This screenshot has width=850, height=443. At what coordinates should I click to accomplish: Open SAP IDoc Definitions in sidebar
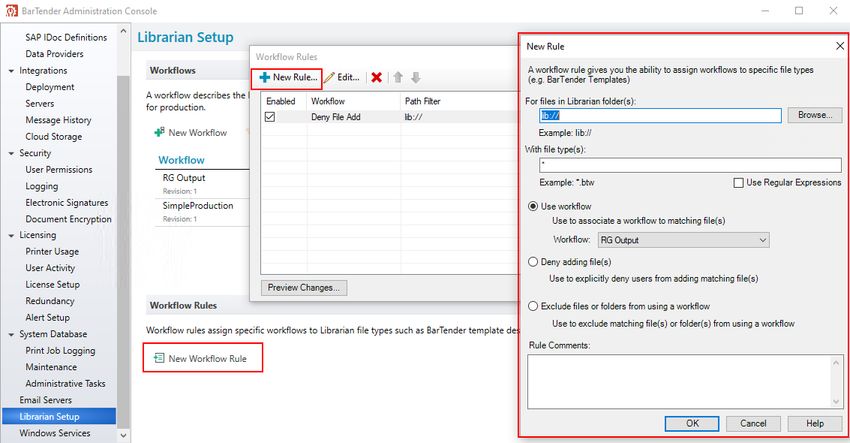[x=66, y=37]
